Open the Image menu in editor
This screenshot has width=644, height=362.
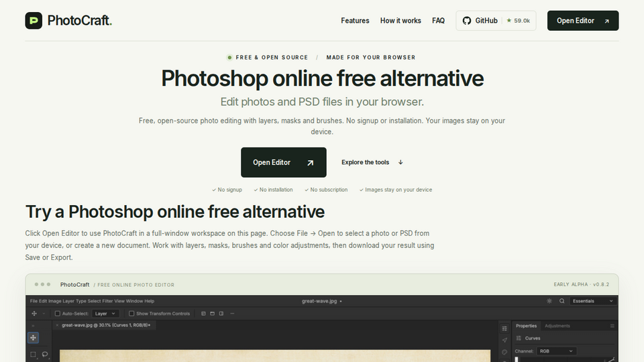(x=54, y=301)
